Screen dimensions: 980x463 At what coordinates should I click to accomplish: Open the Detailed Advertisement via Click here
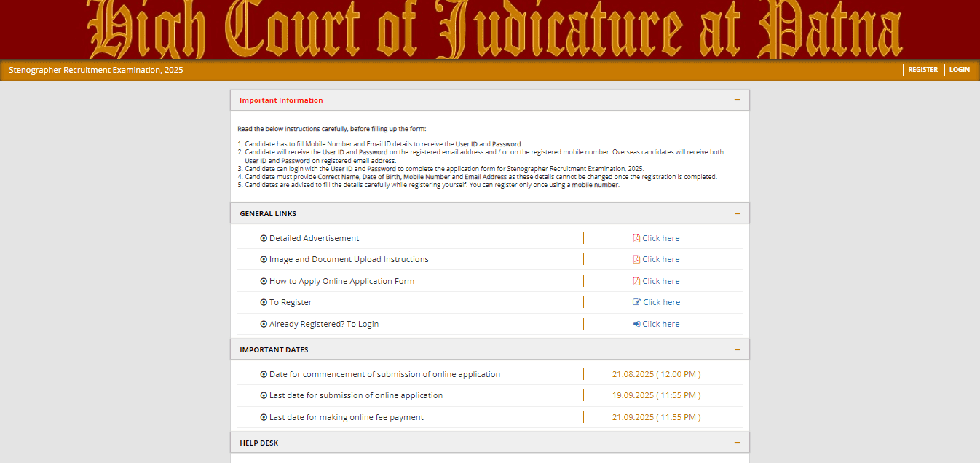point(660,237)
